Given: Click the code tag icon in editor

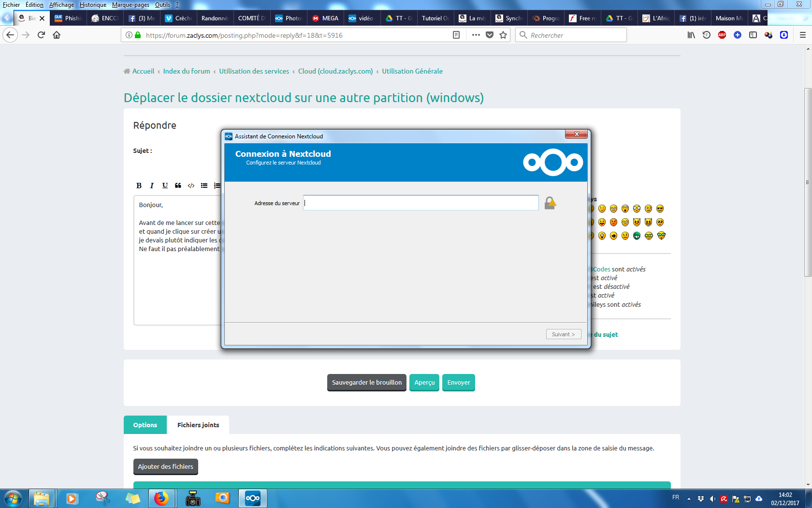Looking at the screenshot, I should point(191,185).
